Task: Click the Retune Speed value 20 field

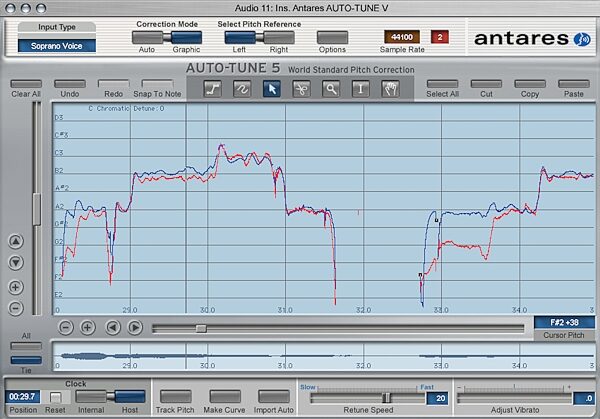Action: pos(437,398)
